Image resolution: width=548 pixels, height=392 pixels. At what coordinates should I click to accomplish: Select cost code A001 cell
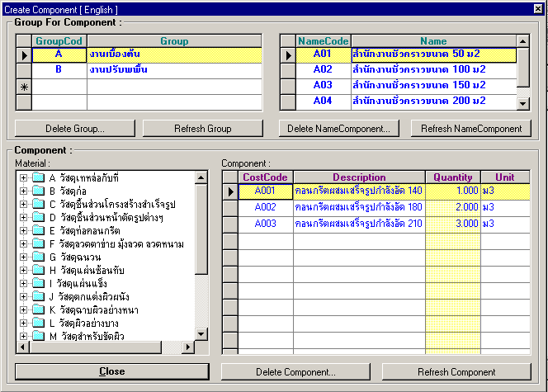point(266,191)
